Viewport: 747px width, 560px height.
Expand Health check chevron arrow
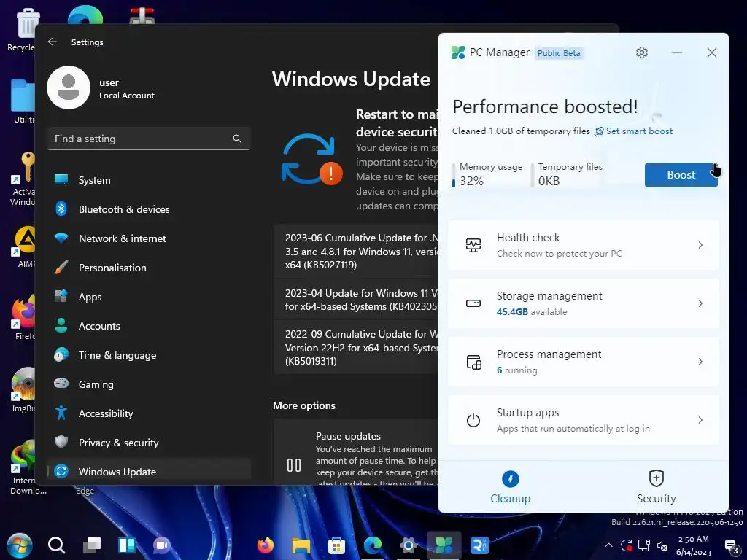(700, 245)
